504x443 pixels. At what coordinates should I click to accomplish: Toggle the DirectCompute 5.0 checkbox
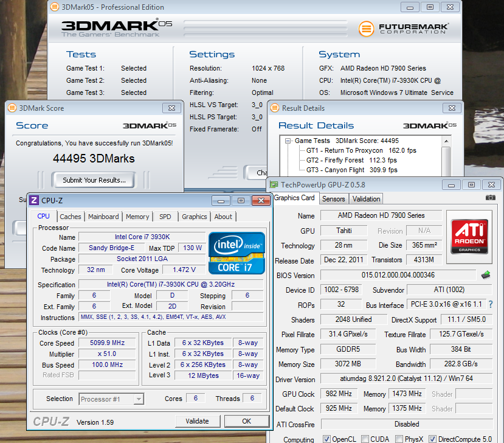point(432,439)
